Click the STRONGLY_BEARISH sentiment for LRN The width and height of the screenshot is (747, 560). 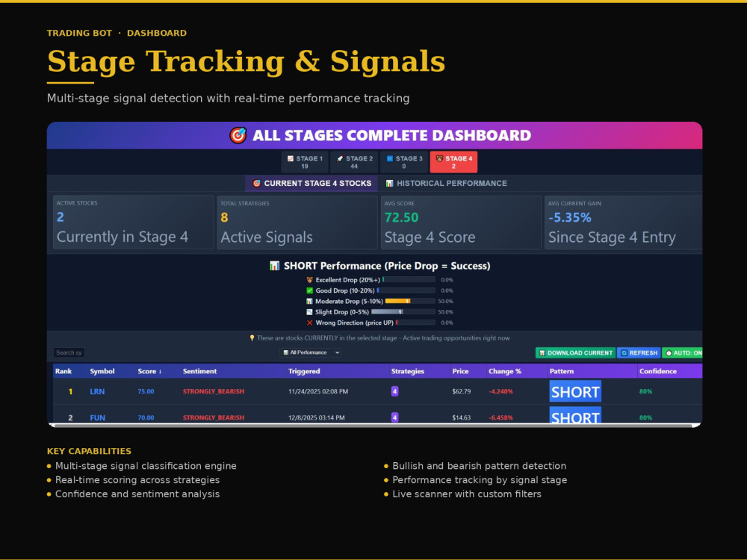point(214,391)
